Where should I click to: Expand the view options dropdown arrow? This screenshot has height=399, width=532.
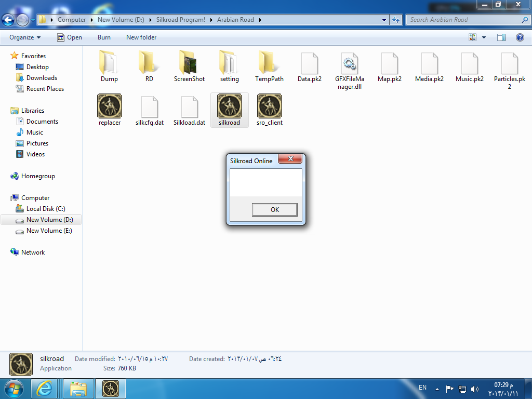coord(484,37)
